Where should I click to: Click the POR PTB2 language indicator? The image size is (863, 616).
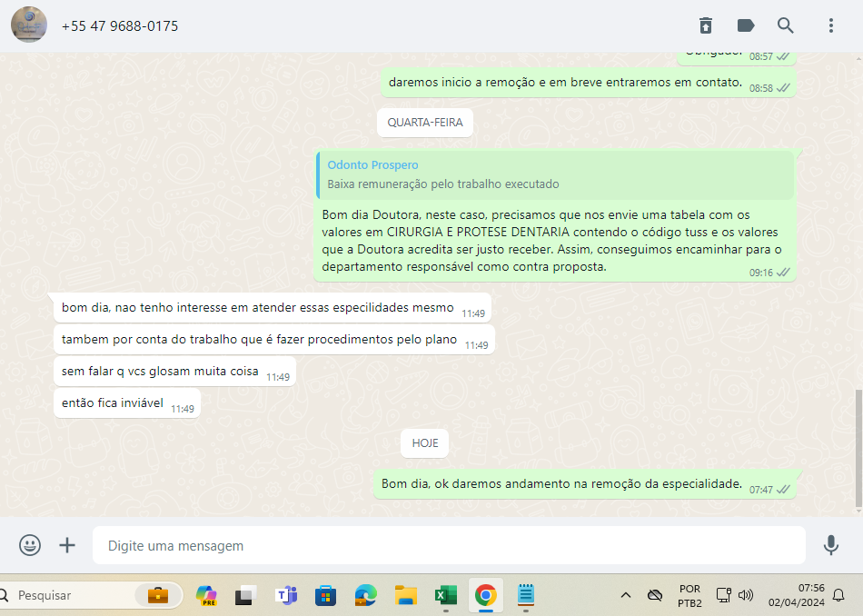point(689,596)
